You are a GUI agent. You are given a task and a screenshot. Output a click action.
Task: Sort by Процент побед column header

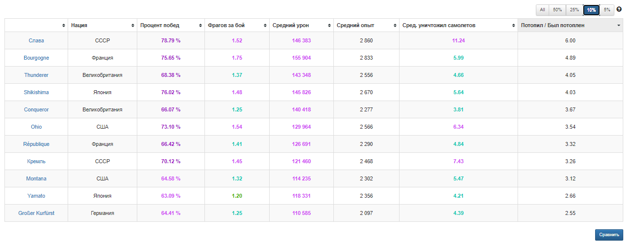tap(170, 25)
